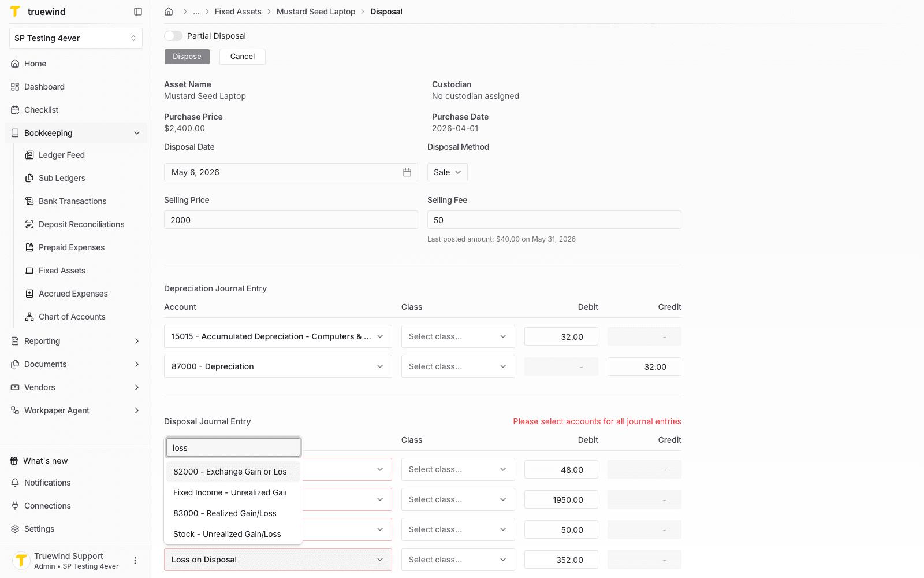Click the account search field containing loss
Image resolution: width=924 pixels, height=578 pixels.
(x=233, y=448)
